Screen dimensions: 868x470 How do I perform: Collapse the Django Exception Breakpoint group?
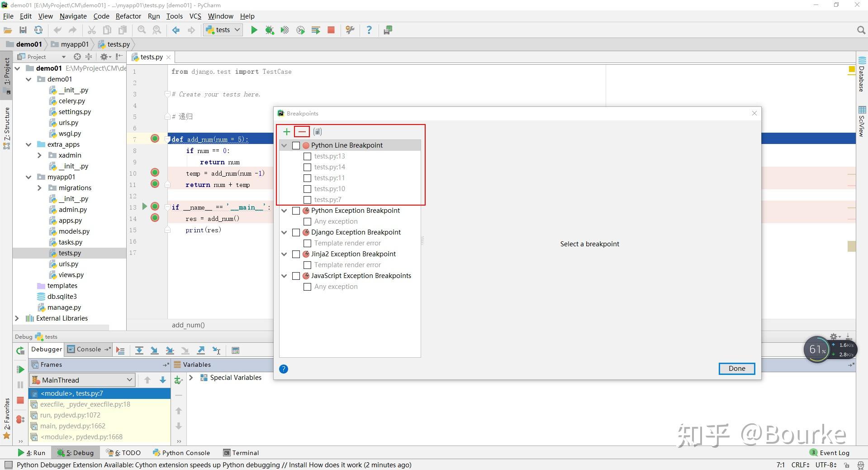[x=285, y=232]
